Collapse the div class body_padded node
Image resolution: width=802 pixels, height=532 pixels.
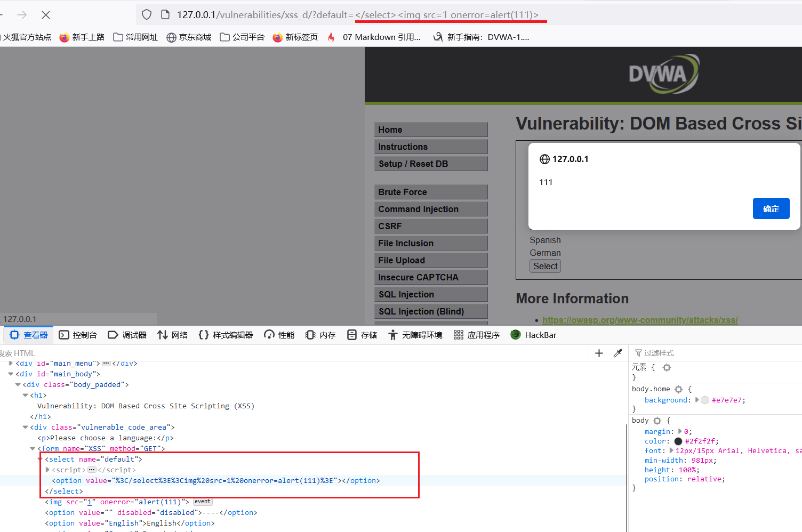pos(18,385)
